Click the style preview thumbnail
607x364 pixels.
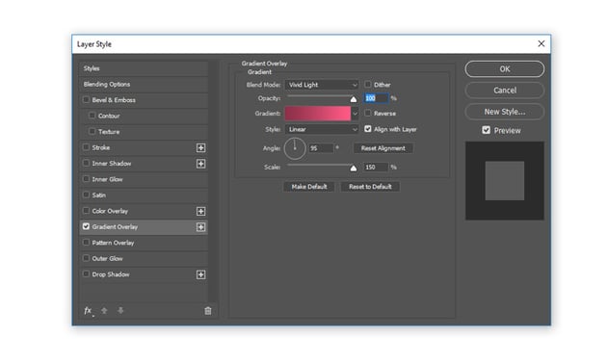(505, 181)
